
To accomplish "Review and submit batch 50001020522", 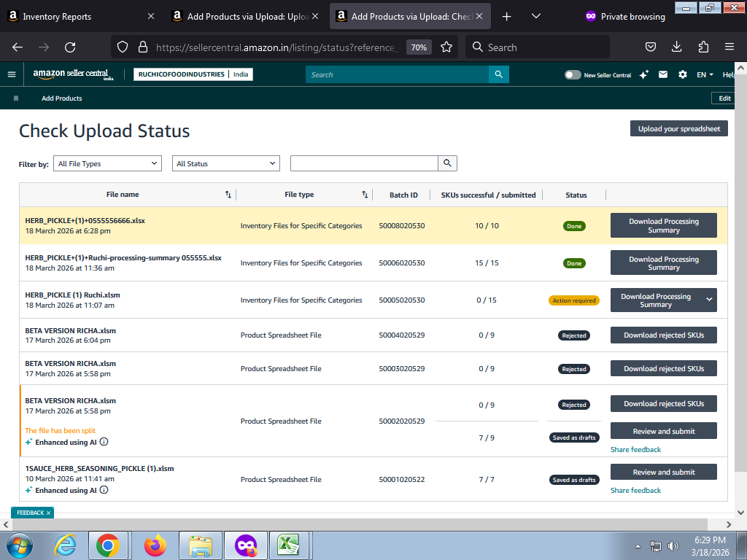I will coord(664,472).
